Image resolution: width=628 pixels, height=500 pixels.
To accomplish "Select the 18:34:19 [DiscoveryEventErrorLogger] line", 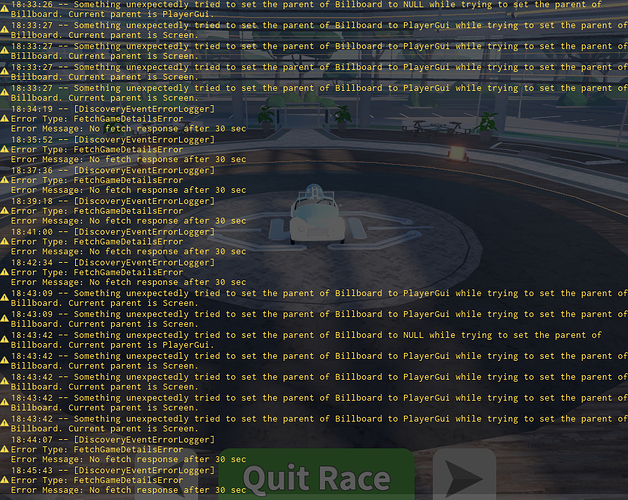I will (113, 109).
